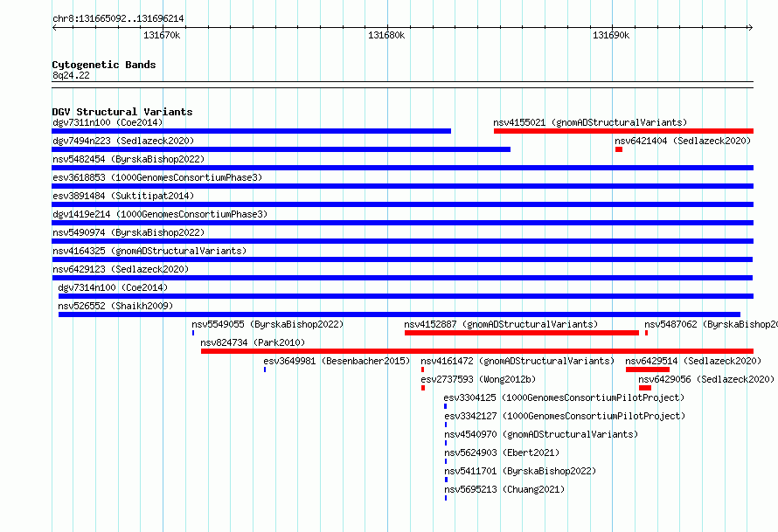The height and width of the screenshot is (532, 778).
Task: Click the chr8:131665092..131696214 coordinate text
Action: (118, 18)
